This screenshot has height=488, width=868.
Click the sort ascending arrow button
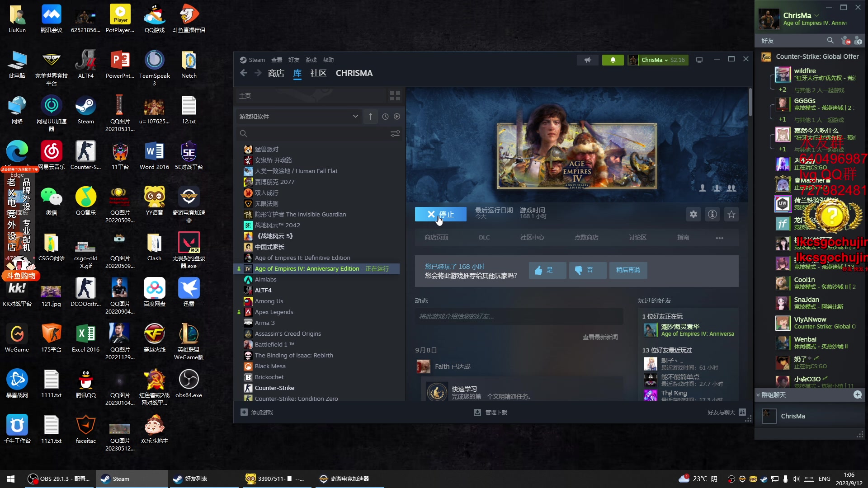click(x=371, y=117)
